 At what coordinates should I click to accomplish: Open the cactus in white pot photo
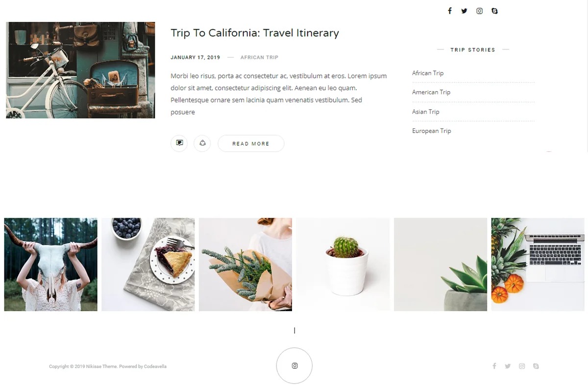[343, 265]
